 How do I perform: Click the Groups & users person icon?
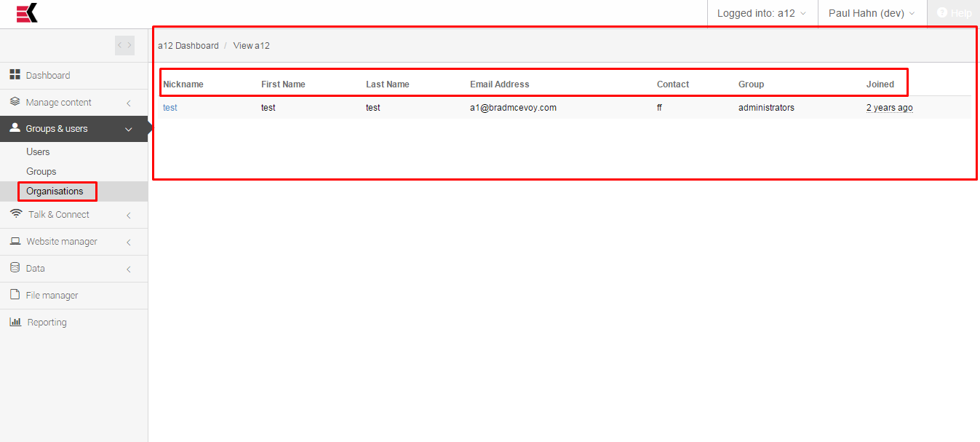15,128
